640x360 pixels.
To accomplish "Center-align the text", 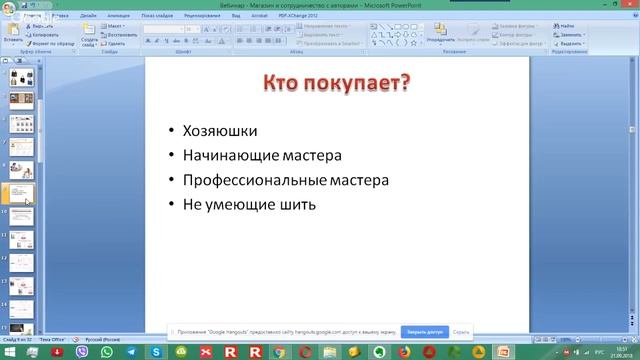I will (249, 41).
